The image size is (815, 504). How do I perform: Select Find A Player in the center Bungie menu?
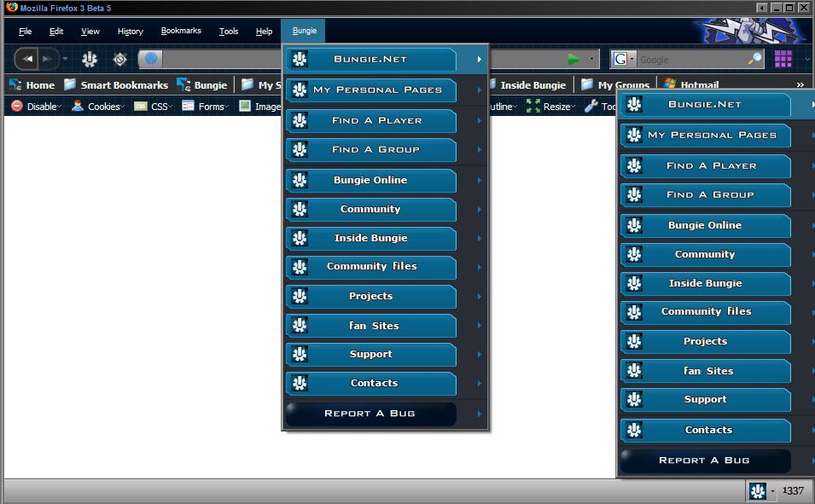click(375, 121)
